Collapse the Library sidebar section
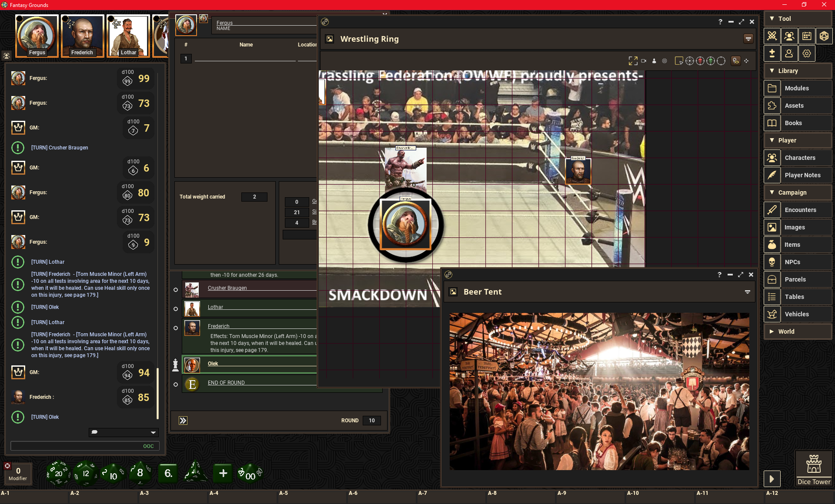 click(798, 71)
